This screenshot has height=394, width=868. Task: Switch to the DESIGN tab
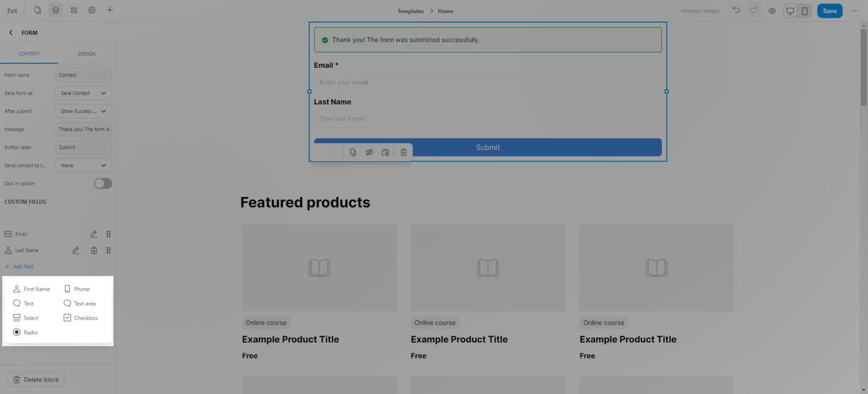(87, 54)
